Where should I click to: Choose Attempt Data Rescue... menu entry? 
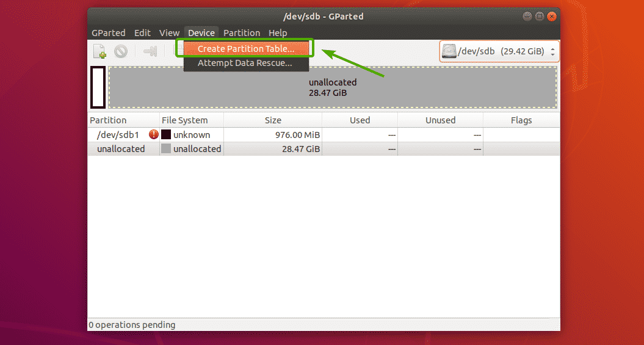tap(246, 64)
